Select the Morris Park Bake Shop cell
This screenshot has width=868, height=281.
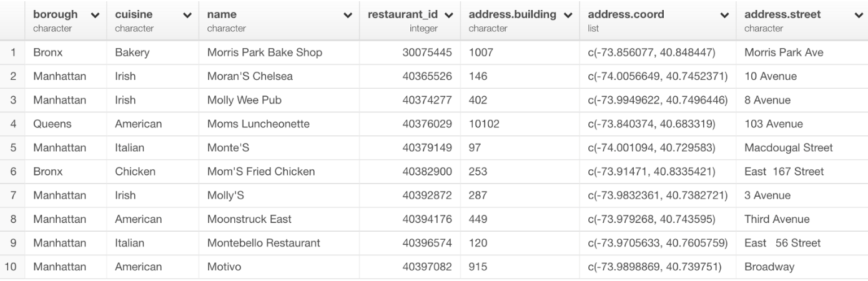265,52
